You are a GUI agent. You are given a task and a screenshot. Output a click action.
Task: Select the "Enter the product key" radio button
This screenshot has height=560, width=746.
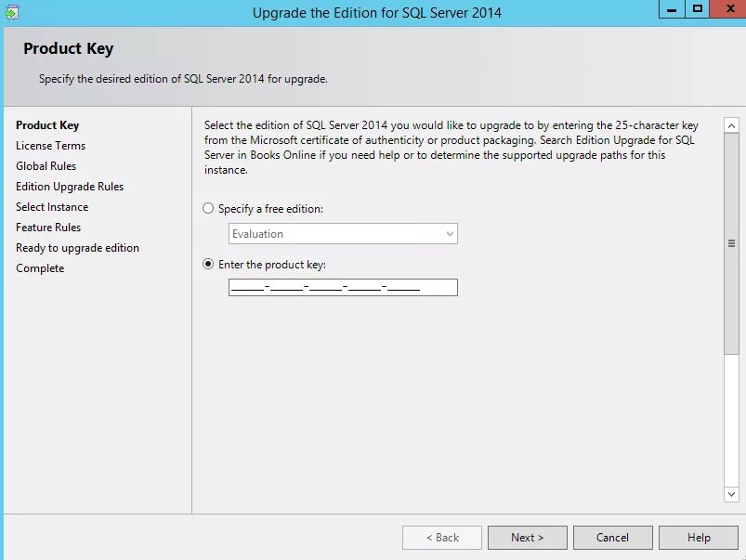tap(208, 264)
